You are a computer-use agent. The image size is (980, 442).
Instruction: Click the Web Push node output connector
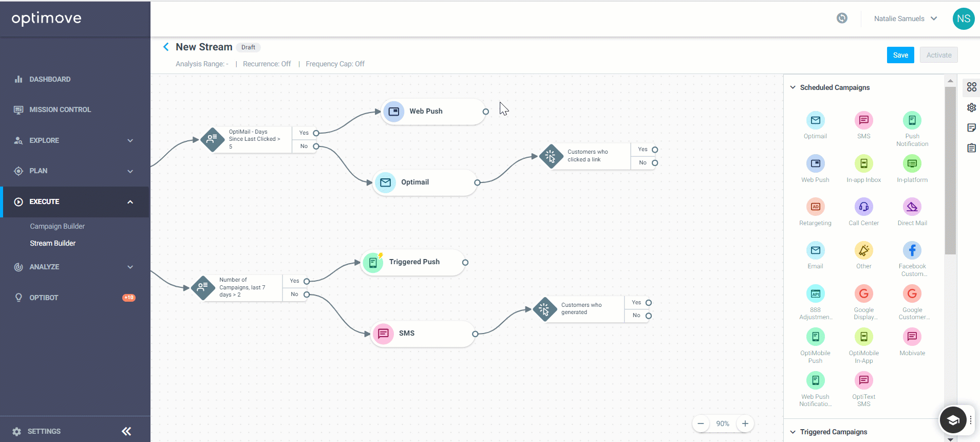[x=485, y=112]
